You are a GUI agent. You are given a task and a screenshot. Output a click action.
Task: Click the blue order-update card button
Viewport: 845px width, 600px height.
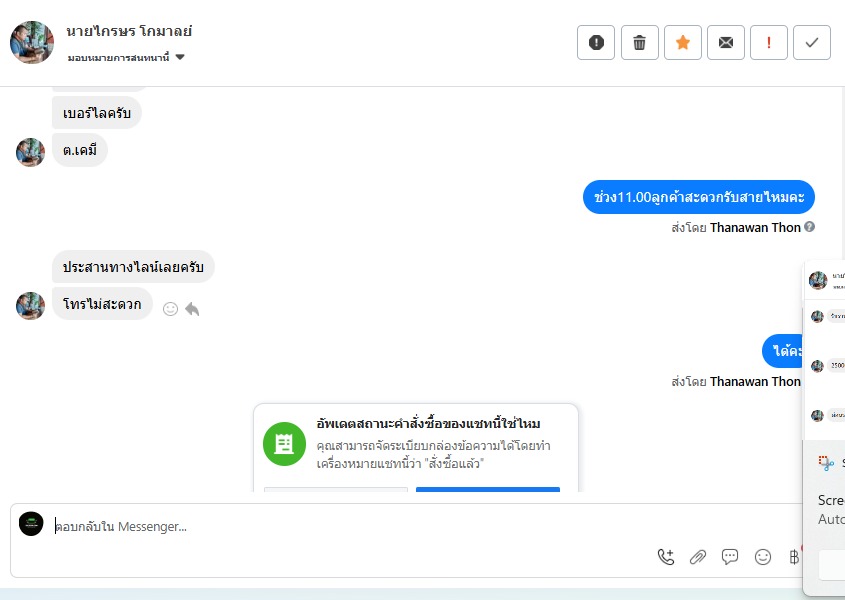pyautogui.click(x=488, y=489)
